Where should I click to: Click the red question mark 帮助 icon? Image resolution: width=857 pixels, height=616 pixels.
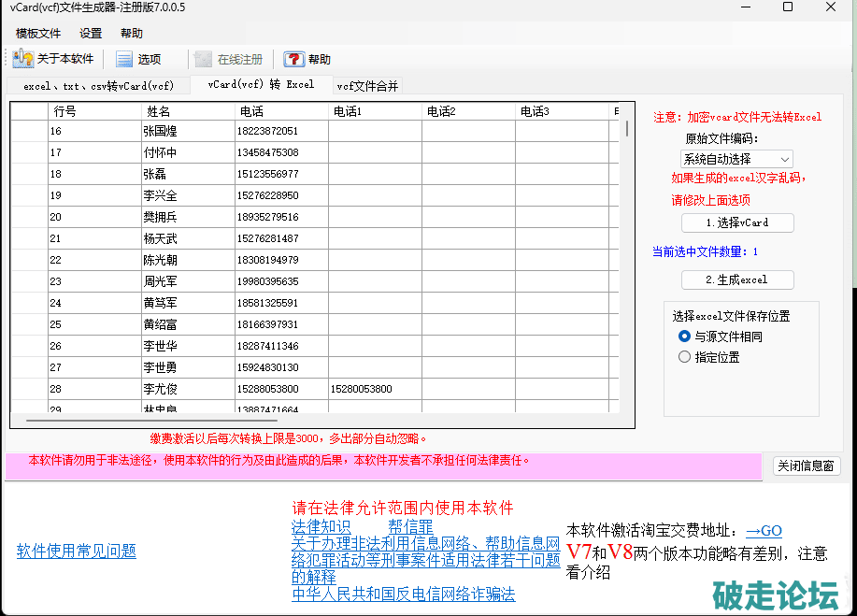[x=294, y=59]
